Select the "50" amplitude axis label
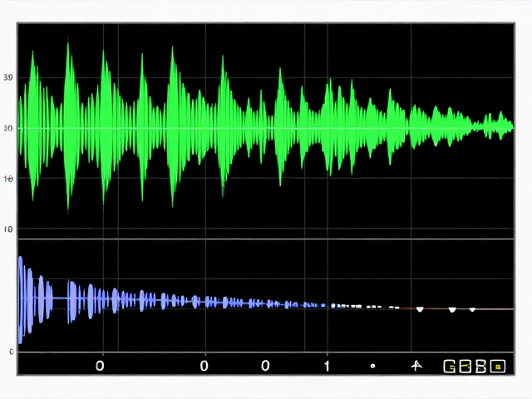 pos(8,128)
